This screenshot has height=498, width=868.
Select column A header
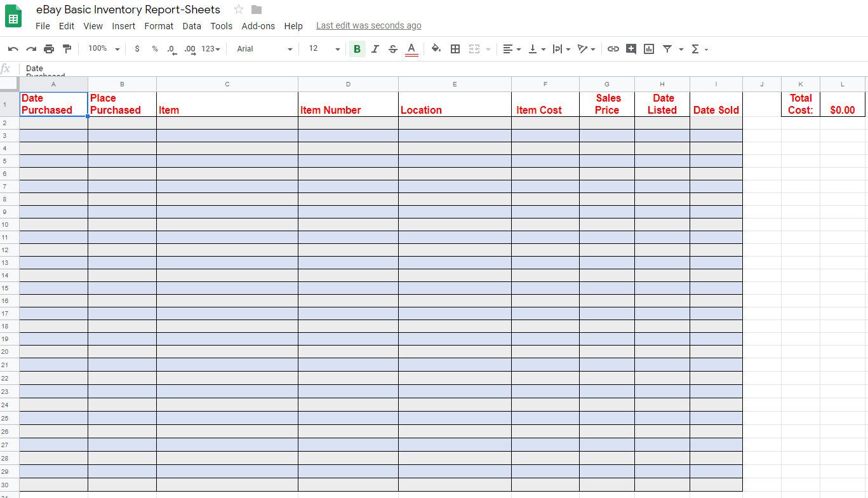click(x=53, y=84)
